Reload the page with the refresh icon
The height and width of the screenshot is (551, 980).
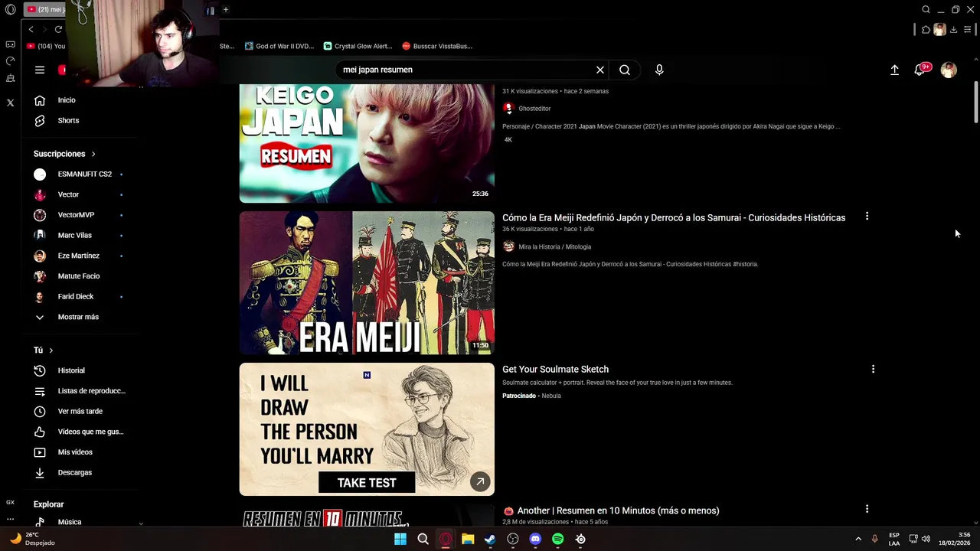click(x=58, y=29)
